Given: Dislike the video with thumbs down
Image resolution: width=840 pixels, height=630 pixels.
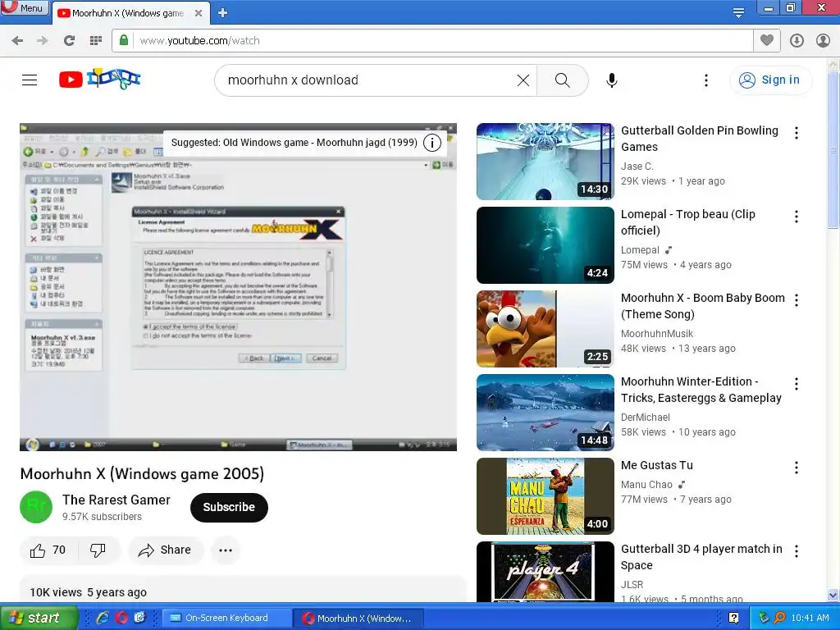Looking at the screenshot, I should 98,550.
